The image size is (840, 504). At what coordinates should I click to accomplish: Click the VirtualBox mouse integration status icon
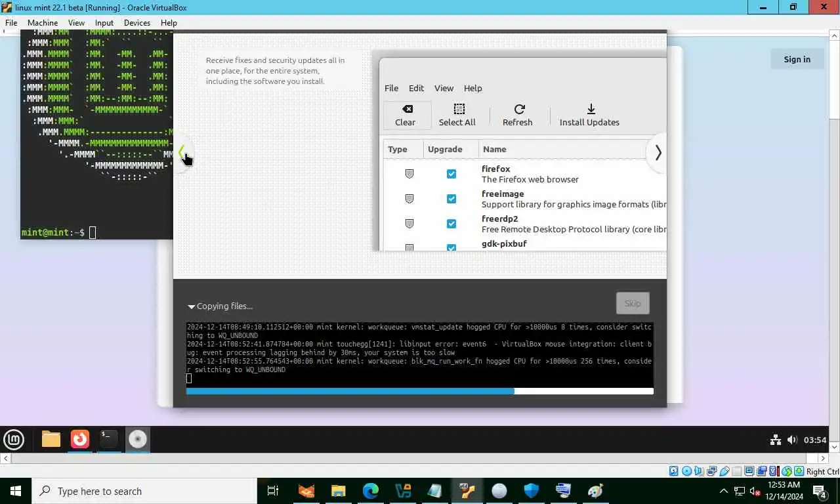point(786,471)
